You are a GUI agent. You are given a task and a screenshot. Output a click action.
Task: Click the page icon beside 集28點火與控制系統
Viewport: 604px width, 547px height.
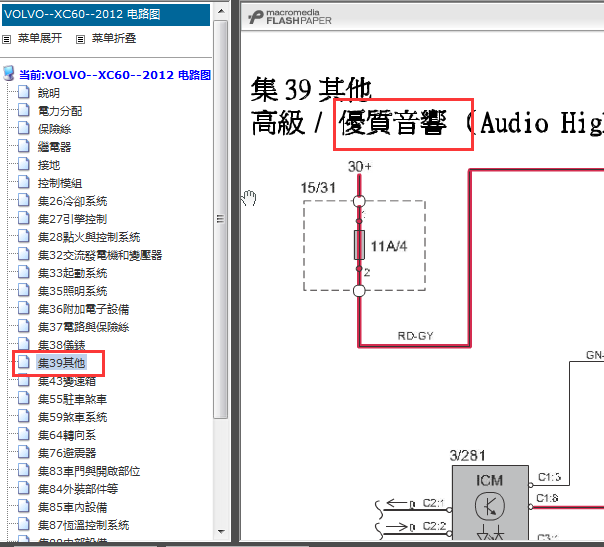coord(24,237)
